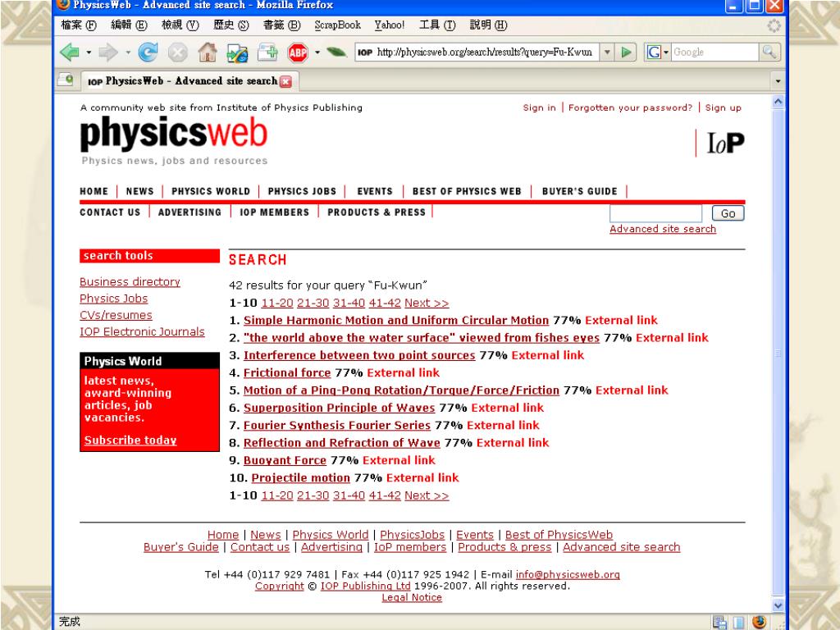
Task: Click the Firefox icon in status bar
Action: pyautogui.click(x=759, y=622)
